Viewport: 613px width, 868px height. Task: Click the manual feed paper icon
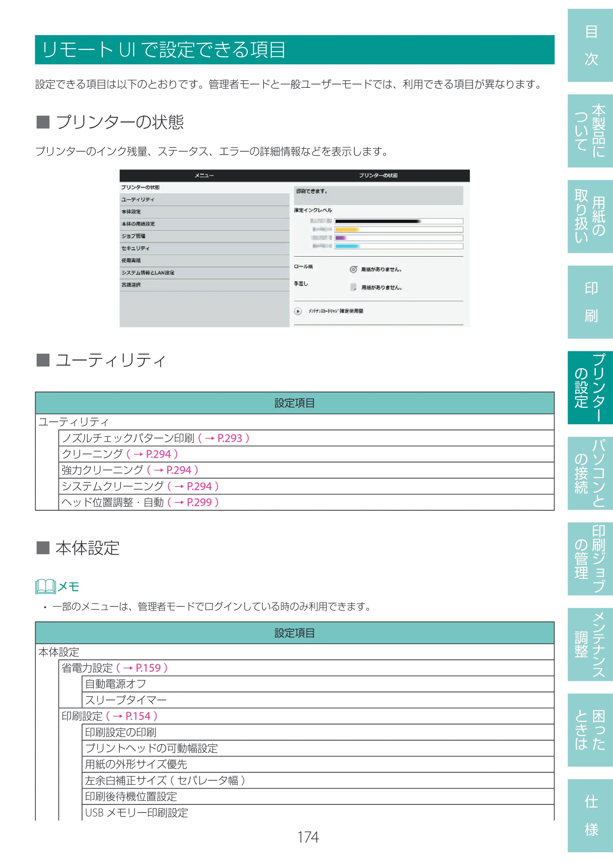coord(353,287)
